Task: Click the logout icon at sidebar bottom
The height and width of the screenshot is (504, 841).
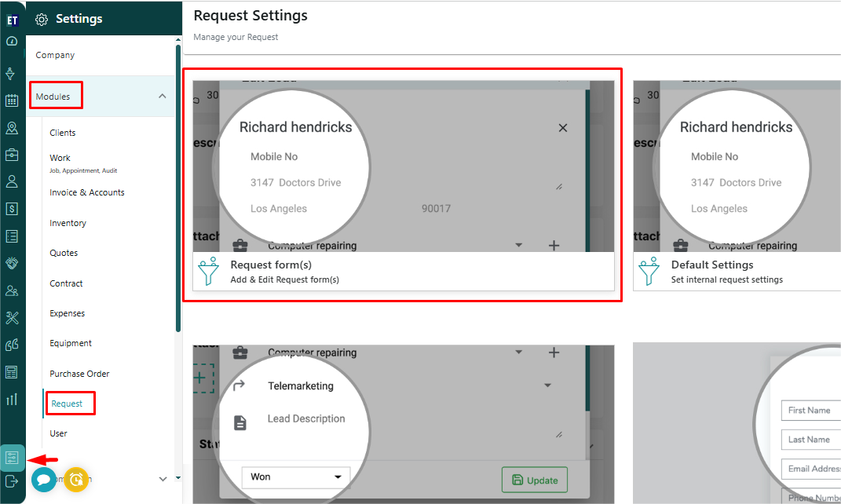Action: point(12,480)
